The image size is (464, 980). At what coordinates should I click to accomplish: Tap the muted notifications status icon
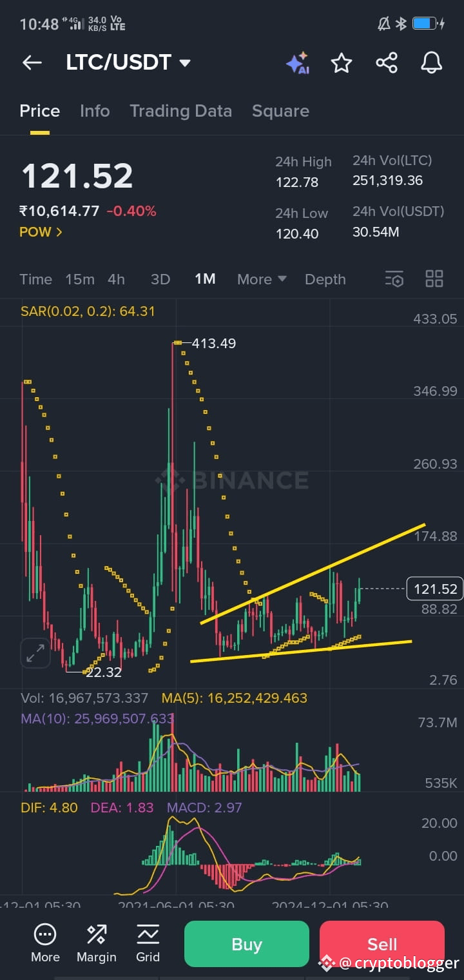pyautogui.click(x=384, y=24)
